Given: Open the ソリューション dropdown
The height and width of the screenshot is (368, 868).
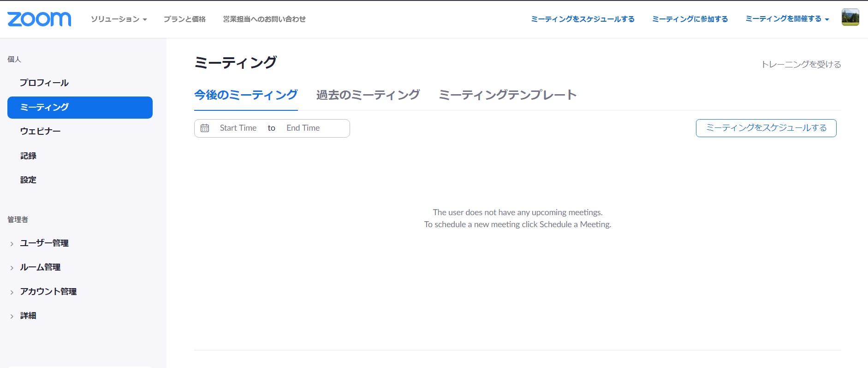Looking at the screenshot, I should (119, 19).
